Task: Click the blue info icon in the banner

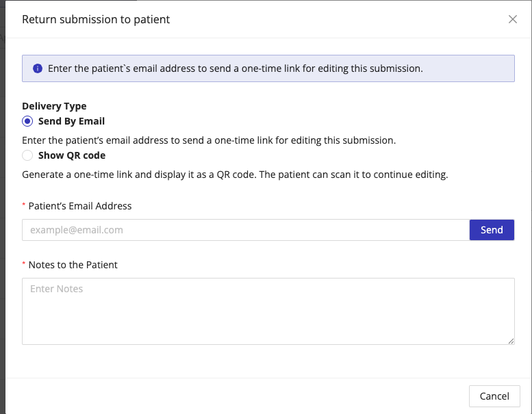Action: point(38,68)
